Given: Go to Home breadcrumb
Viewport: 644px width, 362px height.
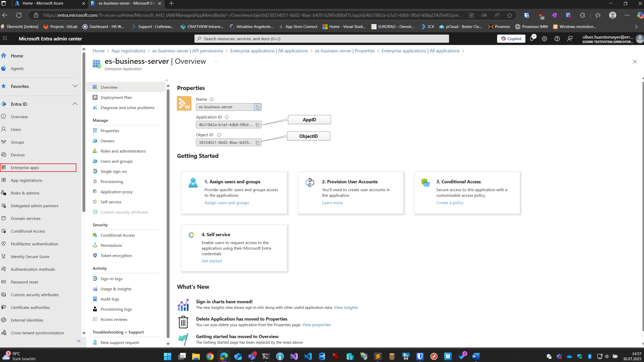Looking at the screenshot, I should click(99, 51).
